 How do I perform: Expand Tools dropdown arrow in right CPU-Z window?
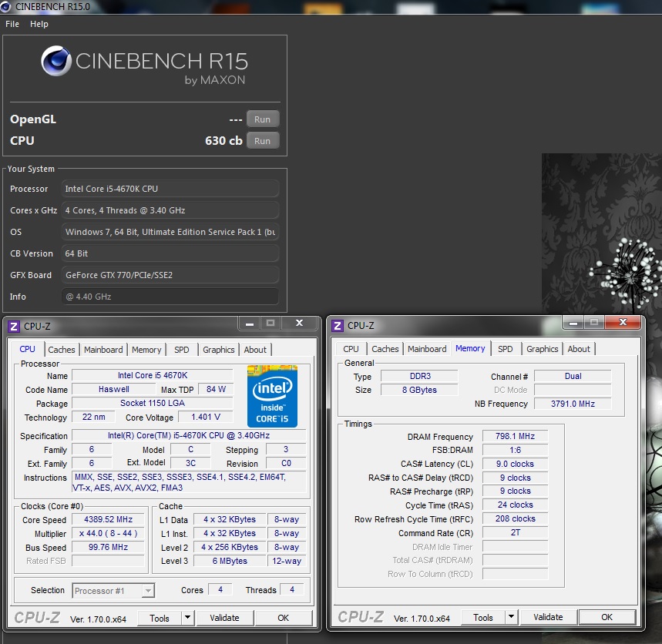coord(511,617)
